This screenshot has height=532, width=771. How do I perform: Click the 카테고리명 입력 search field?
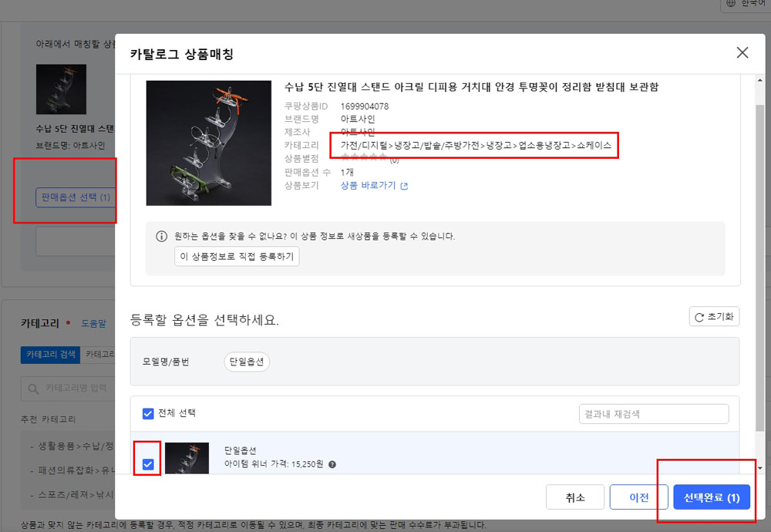pos(69,389)
